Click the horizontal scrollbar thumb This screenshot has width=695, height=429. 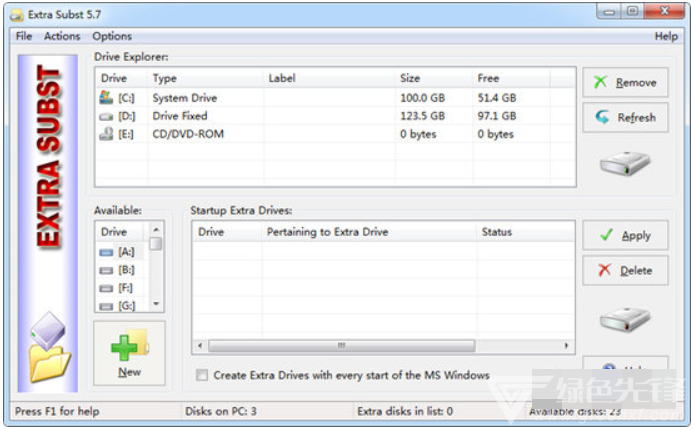coord(341,345)
